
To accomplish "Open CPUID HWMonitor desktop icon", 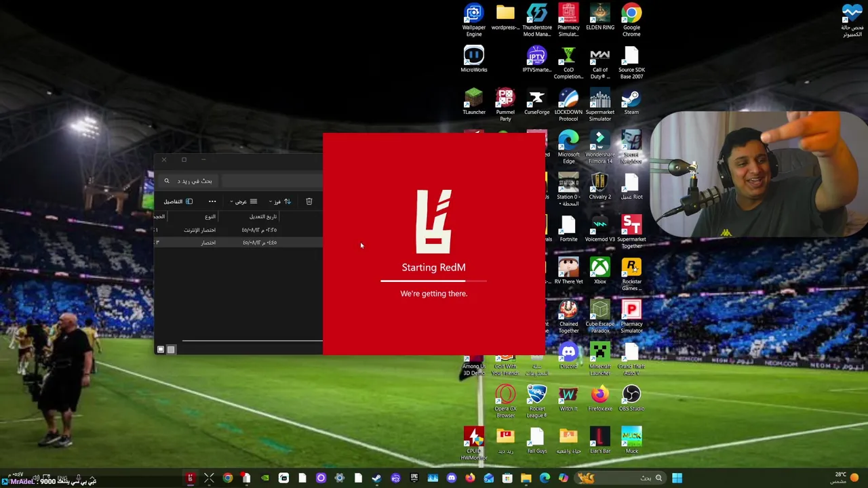I will pyautogui.click(x=474, y=443).
